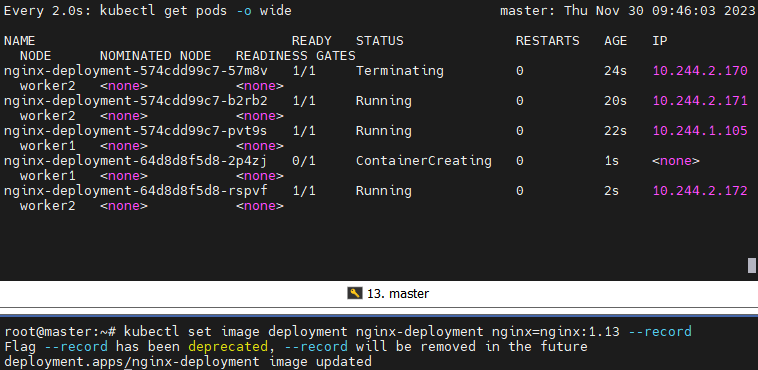Click IP address 10.244.2.170

click(x=700, y=71)
